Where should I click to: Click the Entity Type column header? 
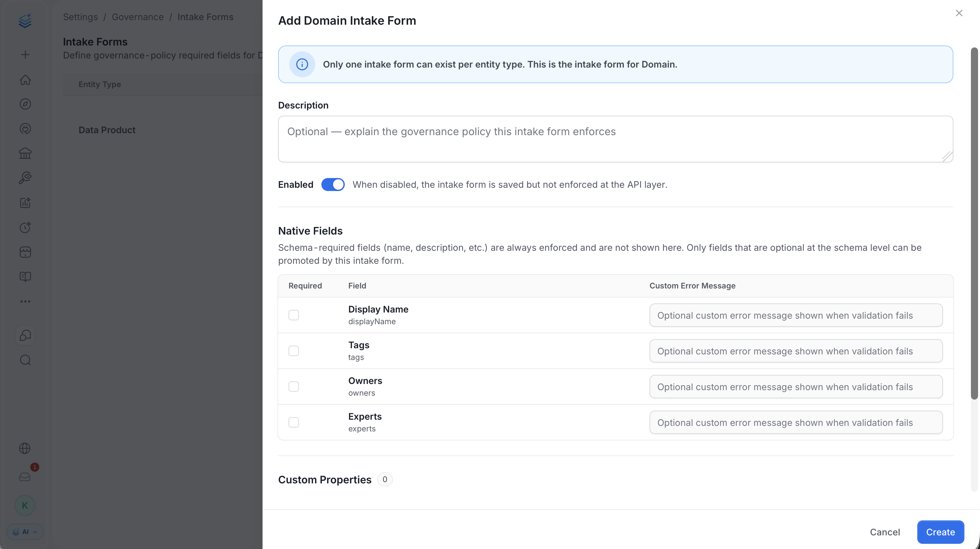pos(100,84)
